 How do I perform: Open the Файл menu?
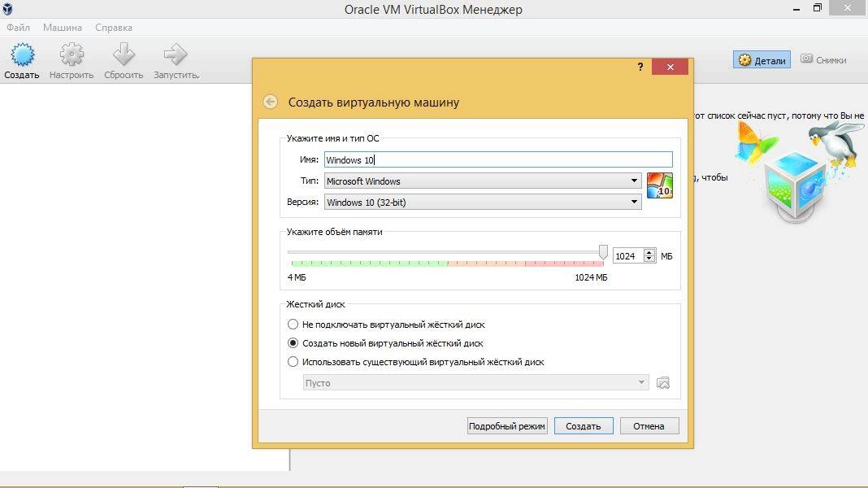[18, 27]
